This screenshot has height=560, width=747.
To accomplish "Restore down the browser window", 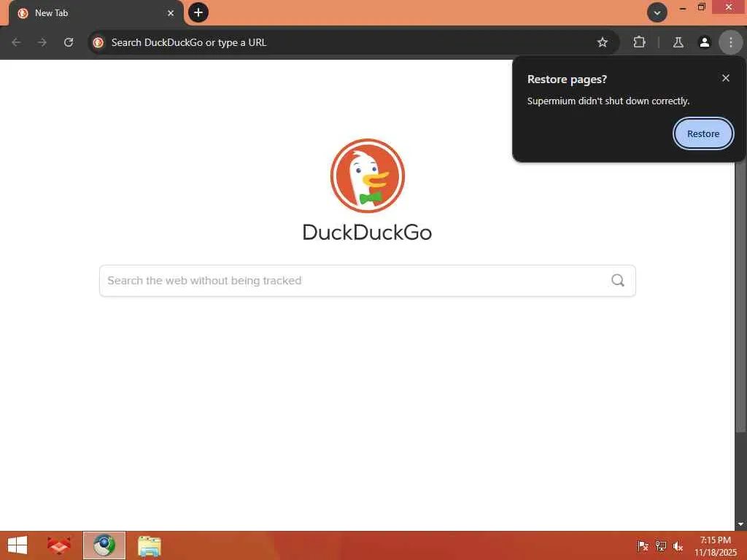I will [x=701, y=7].
